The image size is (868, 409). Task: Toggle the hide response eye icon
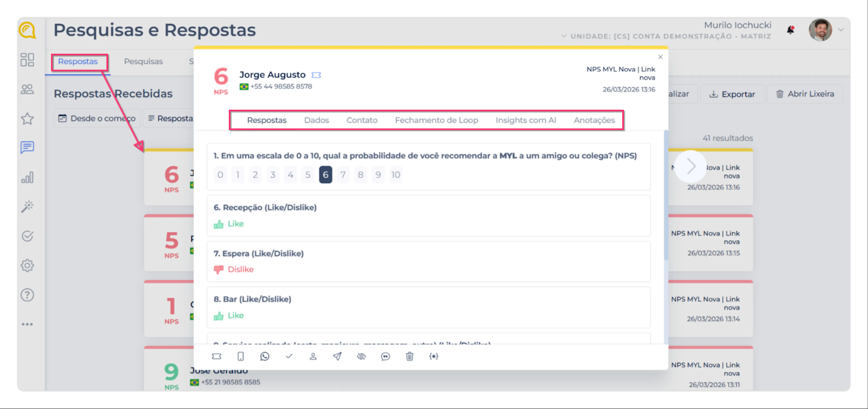[x=361, y=356]
